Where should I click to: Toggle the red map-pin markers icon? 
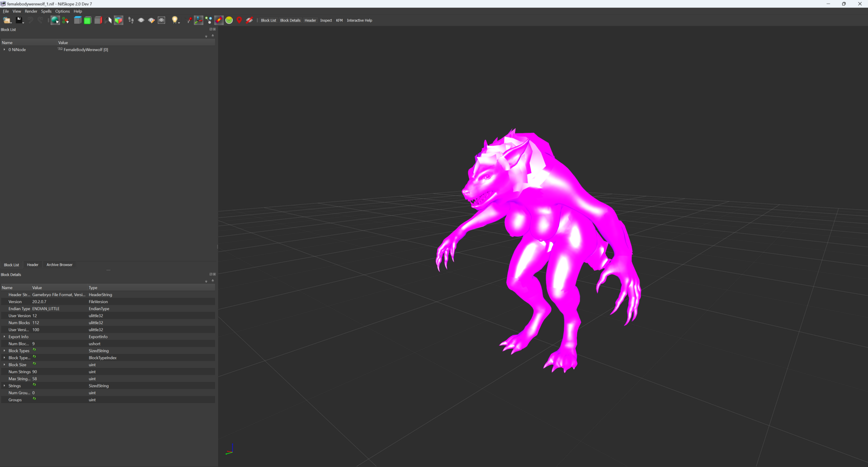[239, 20]
